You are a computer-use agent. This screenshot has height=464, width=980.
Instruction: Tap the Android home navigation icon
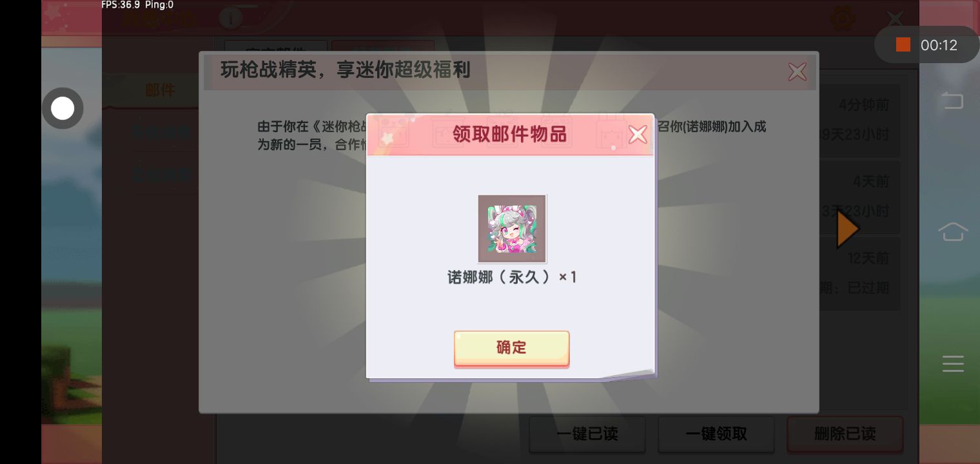953,231
